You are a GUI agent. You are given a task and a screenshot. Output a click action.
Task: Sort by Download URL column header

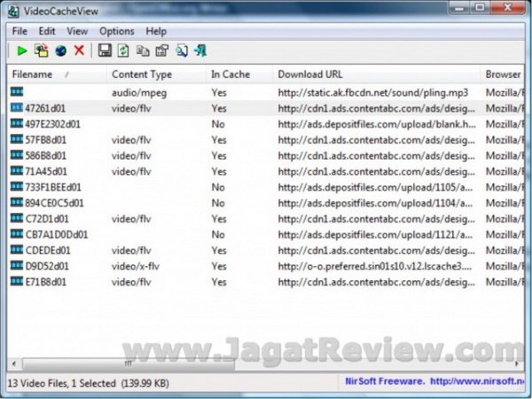[376, 74]
